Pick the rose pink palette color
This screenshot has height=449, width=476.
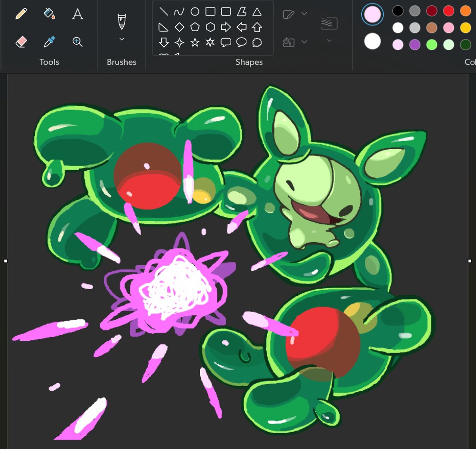(449, 28)
